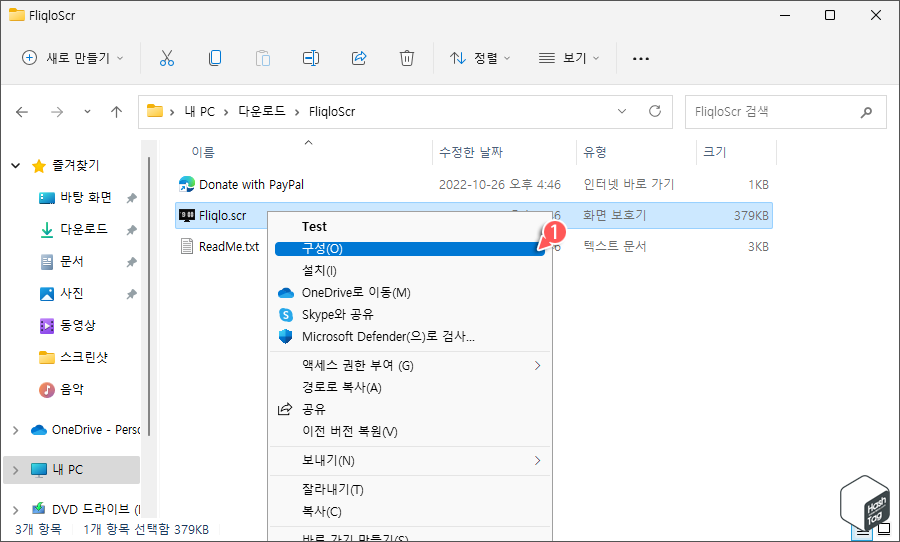Sort by the 크기 column header

(x=715, y=152)
